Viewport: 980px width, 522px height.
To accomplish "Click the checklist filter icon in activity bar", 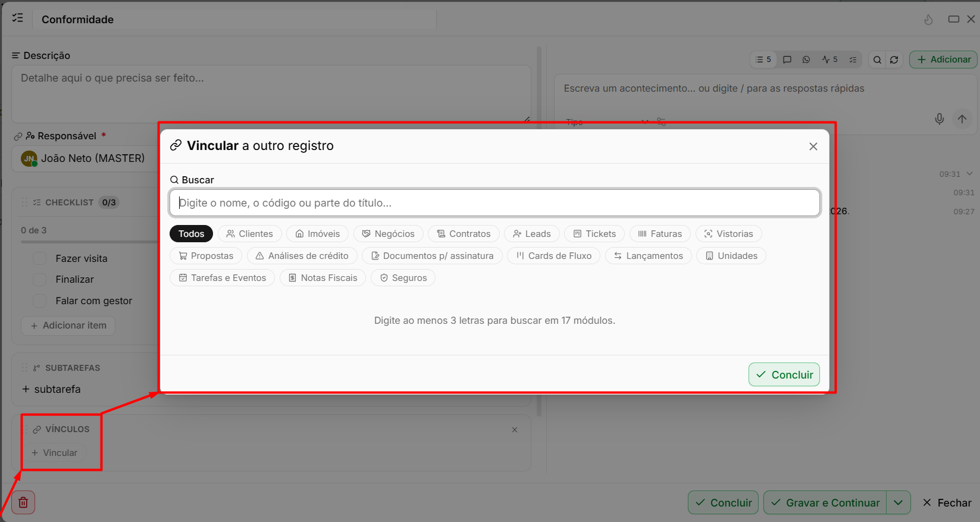I will pos(853,60).
